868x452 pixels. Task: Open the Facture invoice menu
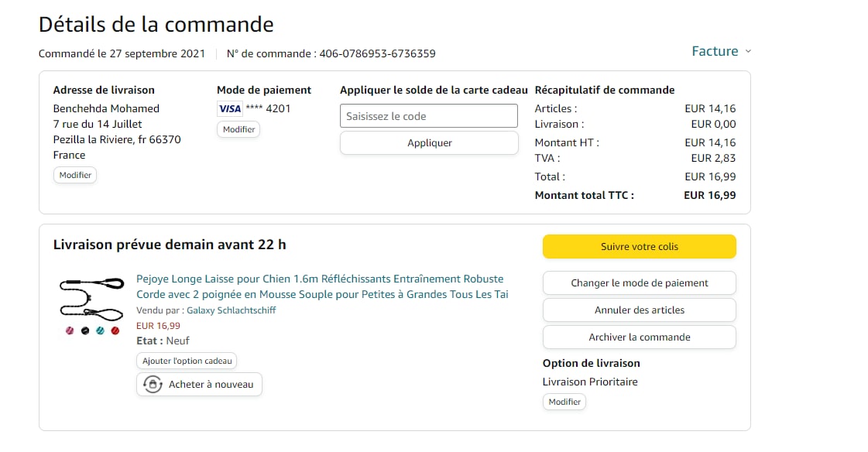point(715,52)
